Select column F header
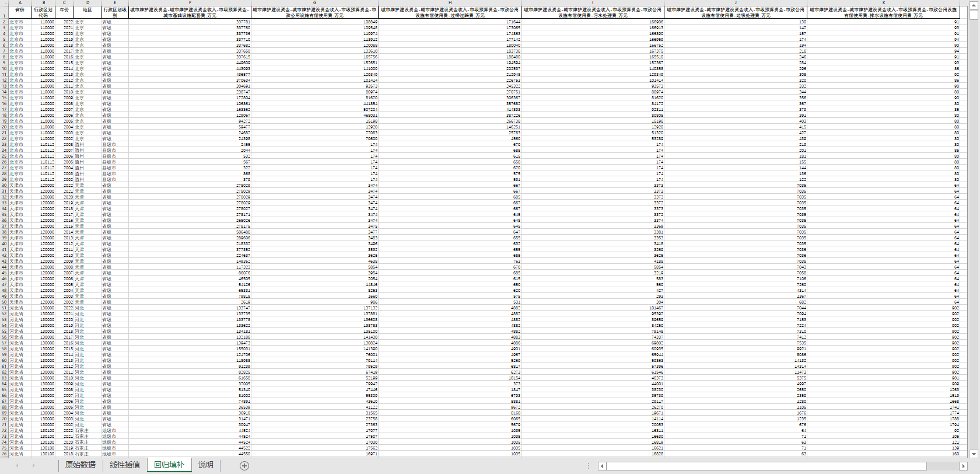 pos(190,3)
